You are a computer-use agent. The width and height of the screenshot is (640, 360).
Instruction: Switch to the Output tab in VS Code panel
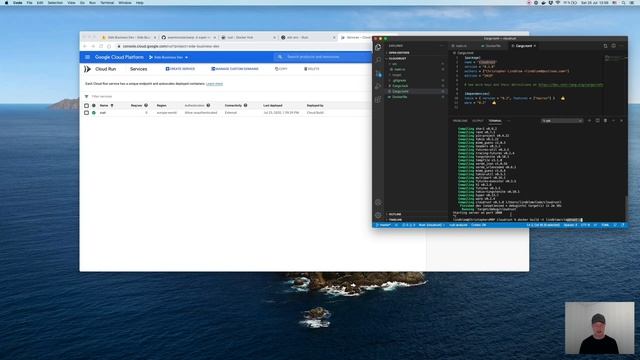pos(478,121)
